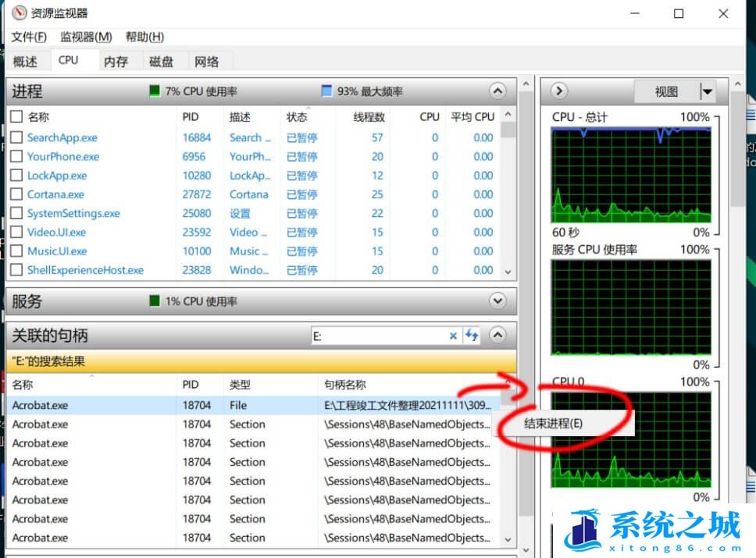756x558 pixels.
Task: Check the SearchApp.exe process checkbox
Action: click(x=16, y=138)
